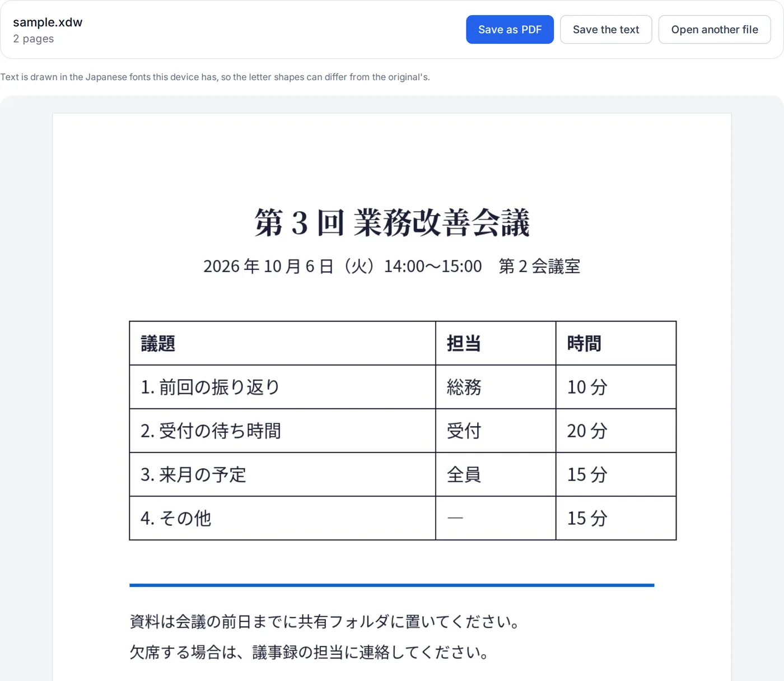Click the Save as PDF button
Image resolution: width=784 pixels, height=681 pixels.
pyautogui.click(x=510, y=30)
